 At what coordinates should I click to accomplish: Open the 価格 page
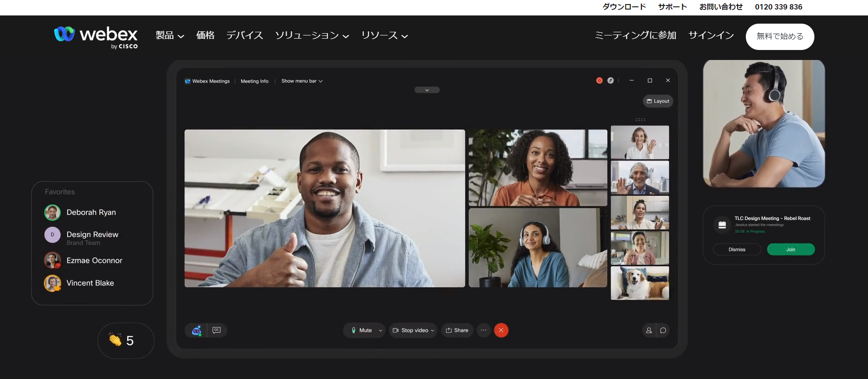pos(205,35)
